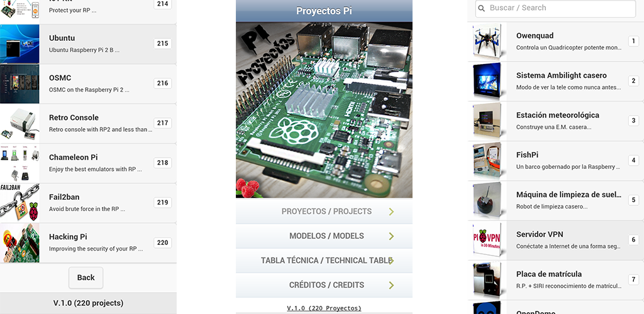Click number badge 215

point(163,43)
